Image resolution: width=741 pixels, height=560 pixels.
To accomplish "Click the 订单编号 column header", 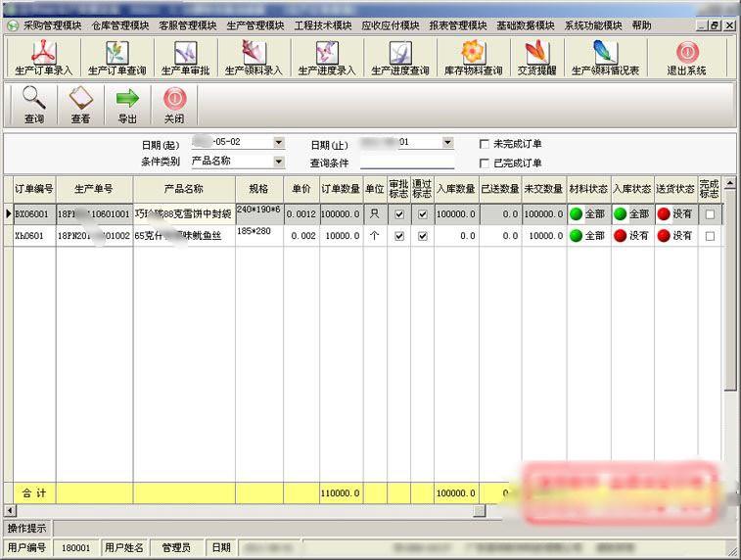I will (34, 189).
